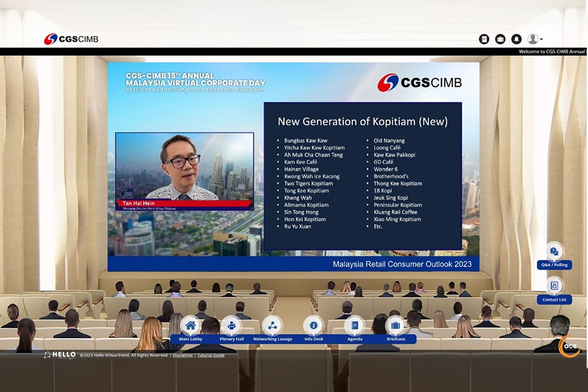Click Two Tigers Kopitiam entry
588x392 pixels.
coord(308,183)
